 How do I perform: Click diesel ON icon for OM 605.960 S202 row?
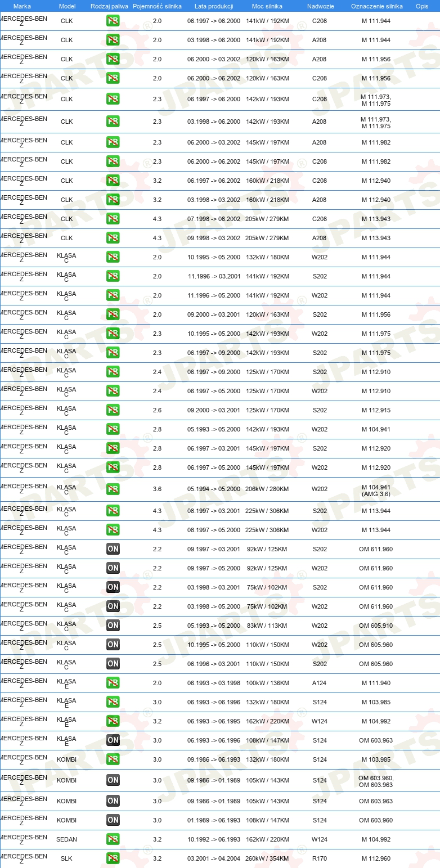[x=113, y=664]
